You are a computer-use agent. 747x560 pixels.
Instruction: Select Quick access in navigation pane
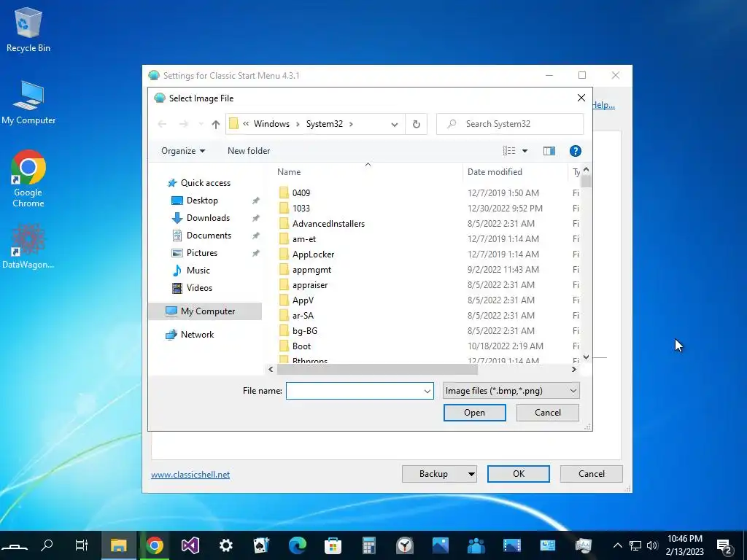(205, 183)
